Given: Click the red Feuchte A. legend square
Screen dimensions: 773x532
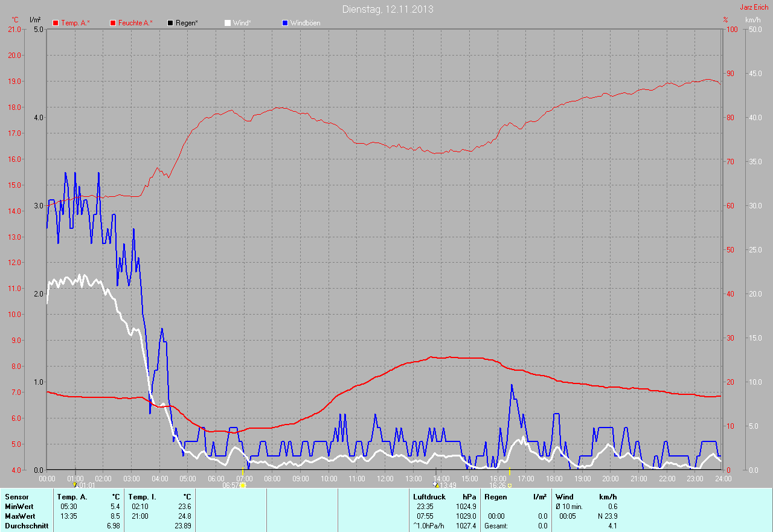Looking at the screenshot, I should coord(113,23).
